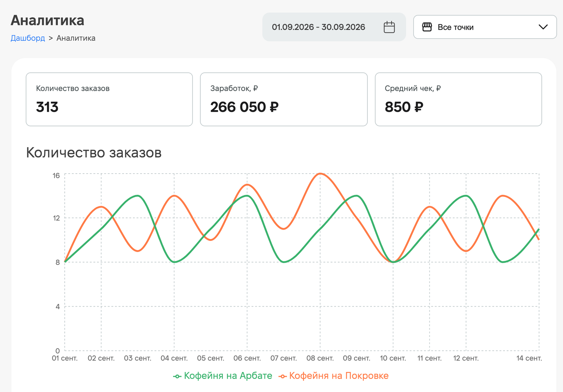Expand the Все точки dropdown chevron

click(543, 27)
